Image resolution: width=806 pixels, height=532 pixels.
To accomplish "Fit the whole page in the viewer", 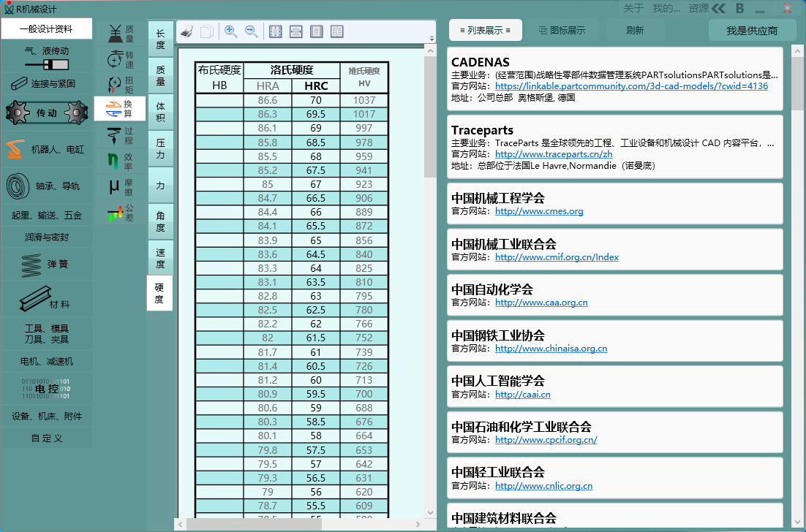I will tap(276, 31).
